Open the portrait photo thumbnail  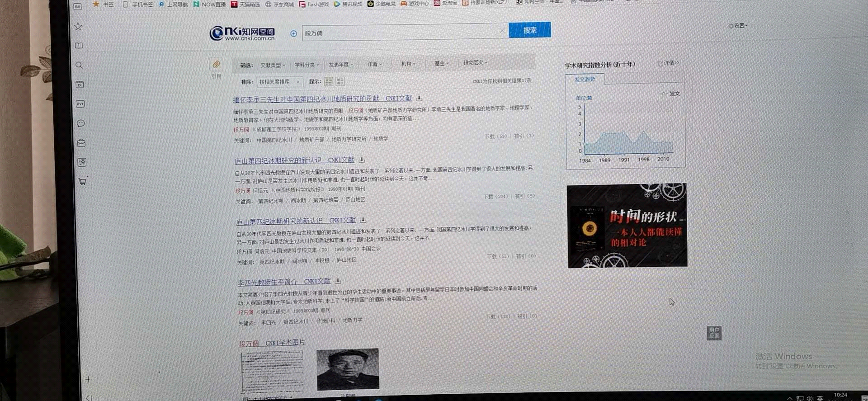[348, 369]
